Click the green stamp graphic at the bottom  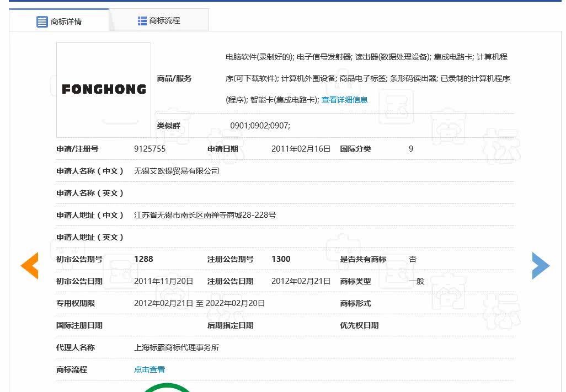pyautogui.click(x=167, y=387)
